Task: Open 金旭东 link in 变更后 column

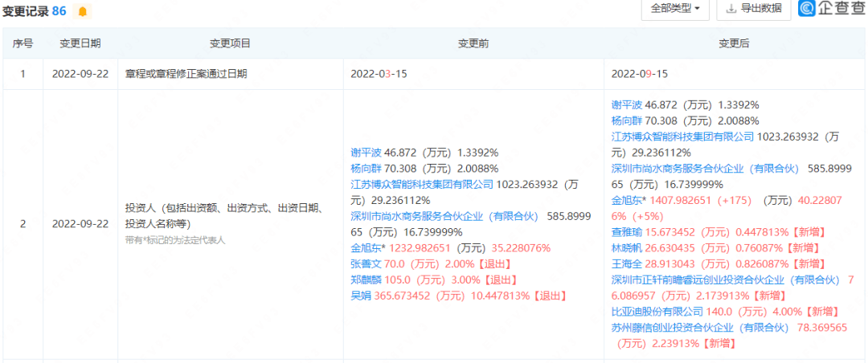Action: (626, 200)
